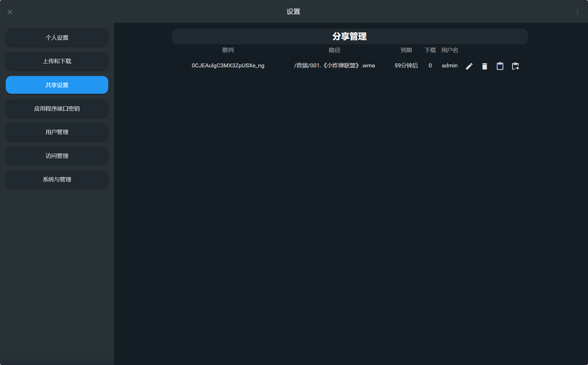Select the 共享设置 sidebar entry
588x365 pixels.
tap(57, 85)
